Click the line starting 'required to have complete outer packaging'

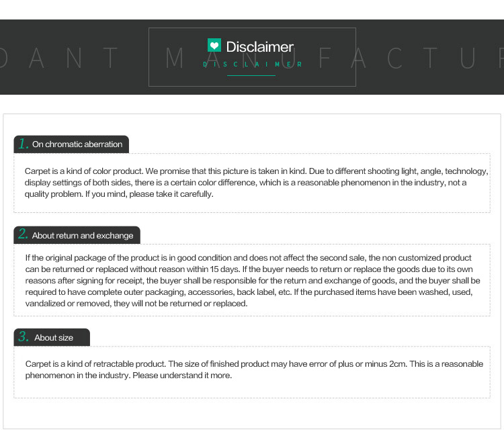(249, 292)
